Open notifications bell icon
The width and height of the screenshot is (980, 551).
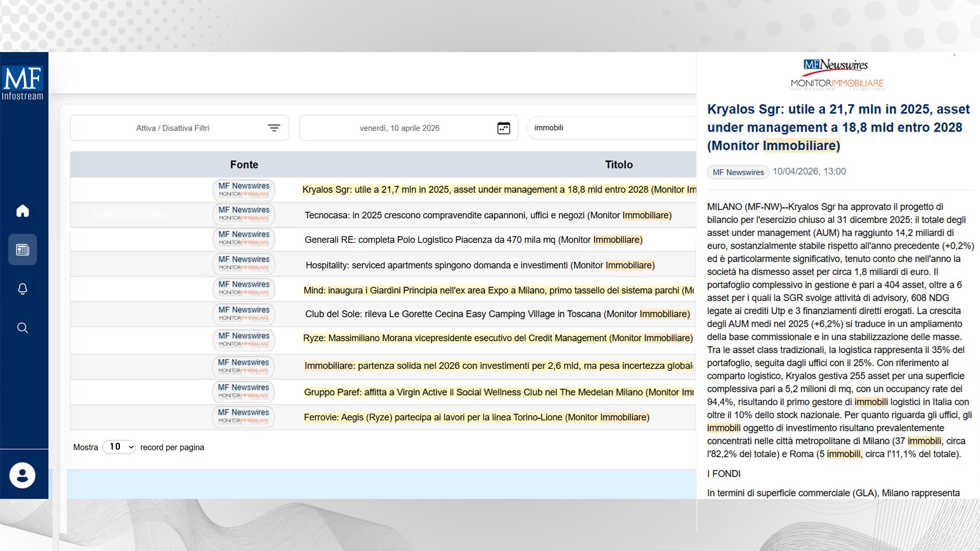22,289
